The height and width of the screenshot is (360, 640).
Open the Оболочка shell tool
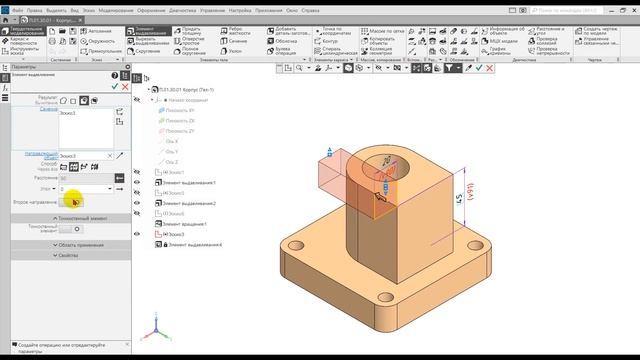282,41
